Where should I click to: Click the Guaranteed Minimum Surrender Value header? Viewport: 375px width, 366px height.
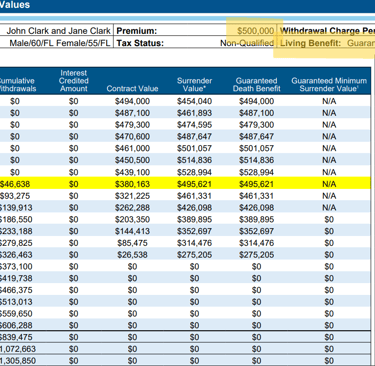[x=329, y=85]
